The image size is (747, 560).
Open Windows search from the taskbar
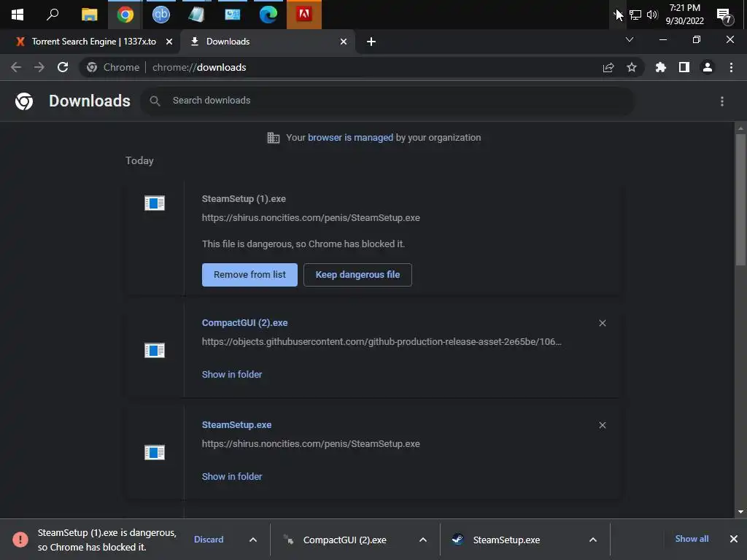pos(53,15)
